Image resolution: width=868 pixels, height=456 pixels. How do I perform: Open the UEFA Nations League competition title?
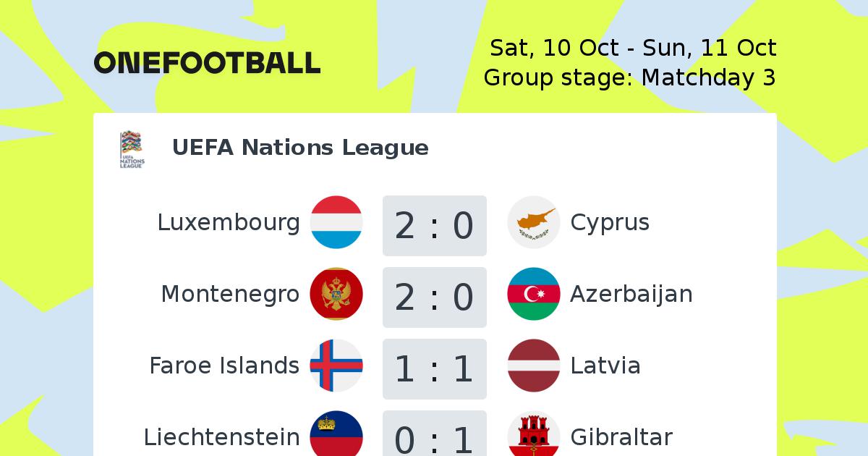click(x=300, y=148)
